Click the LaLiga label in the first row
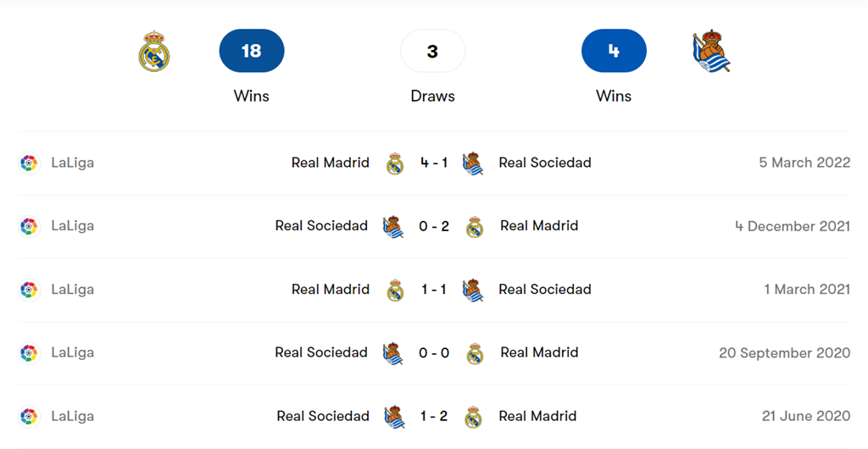 click(73, 163)
